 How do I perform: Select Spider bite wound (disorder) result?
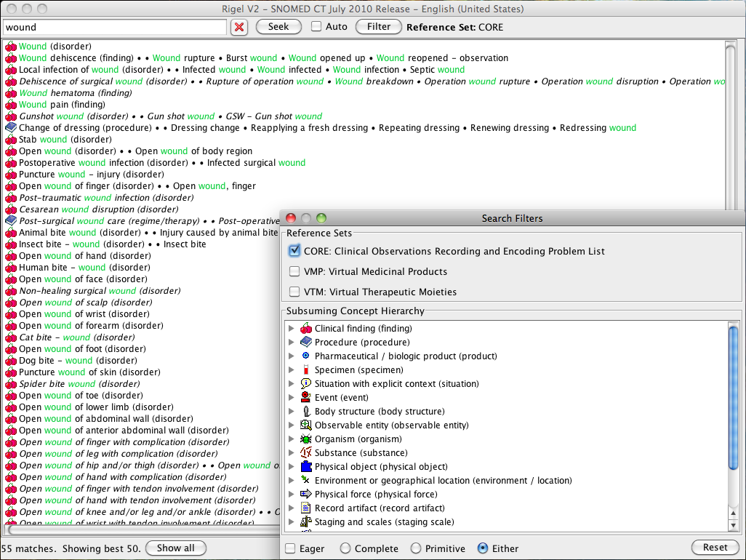(79, 383)
